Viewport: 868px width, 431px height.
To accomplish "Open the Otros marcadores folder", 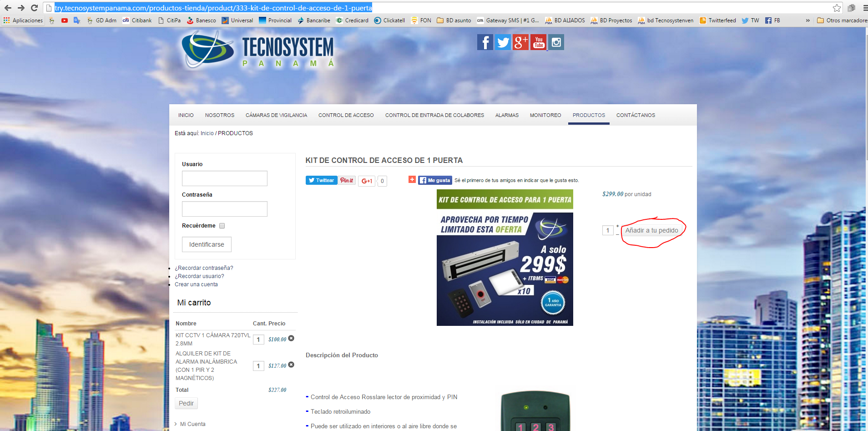I will pos(842,20).
